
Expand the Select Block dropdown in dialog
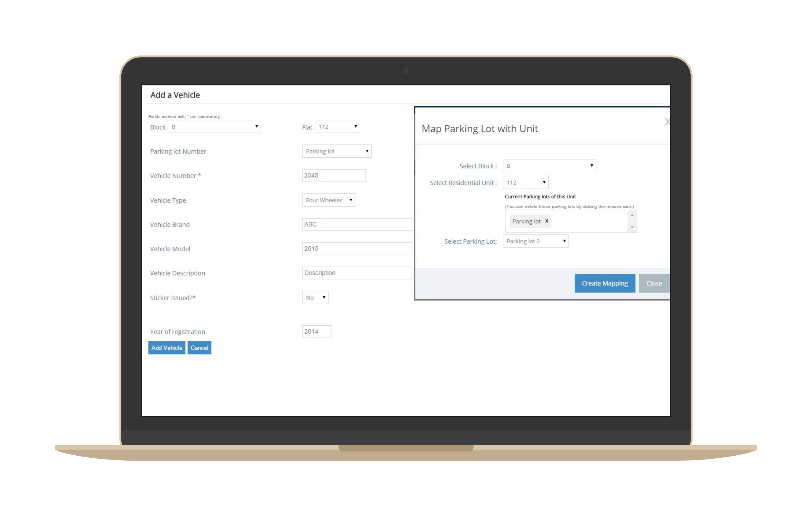549,166
